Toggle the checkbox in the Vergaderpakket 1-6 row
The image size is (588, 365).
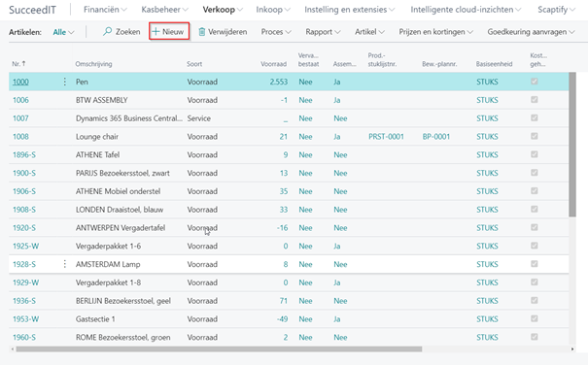click(535, 246)
